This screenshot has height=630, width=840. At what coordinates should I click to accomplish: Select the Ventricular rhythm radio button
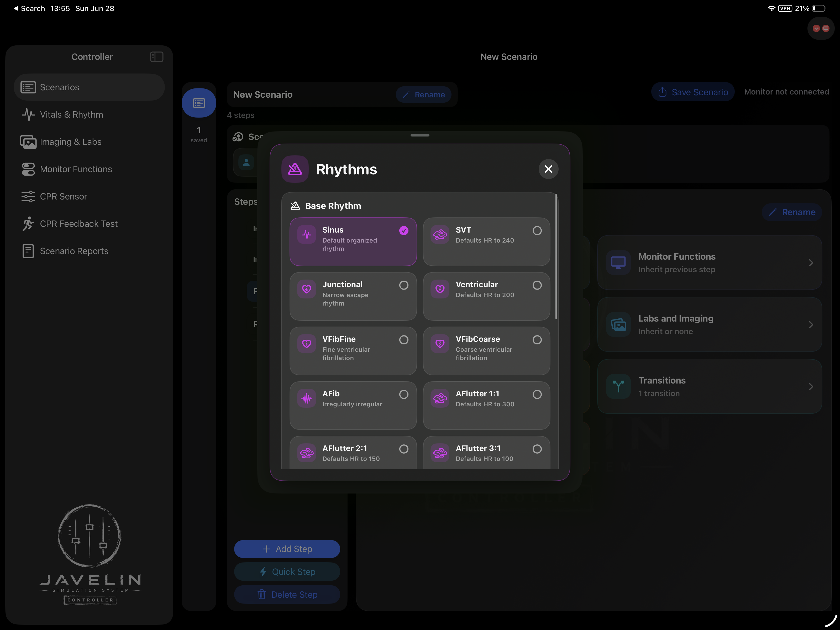pyautogui.click(x=537, y=285)
